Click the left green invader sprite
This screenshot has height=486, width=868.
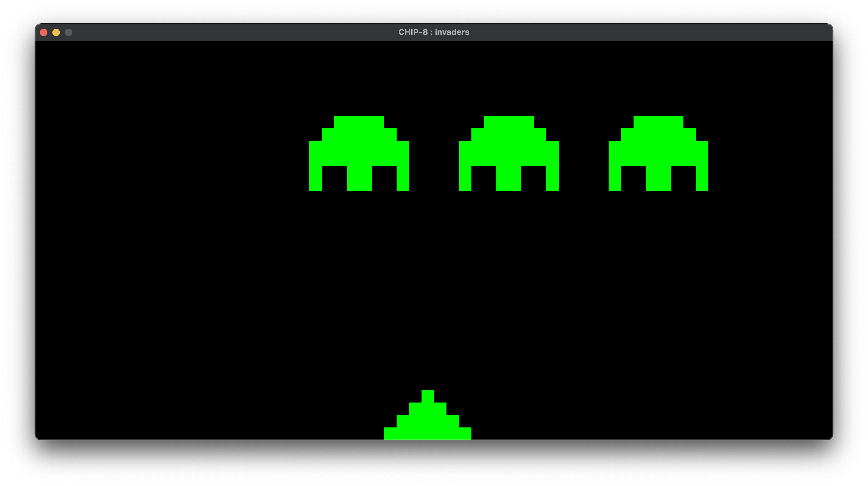click(359, 153)
